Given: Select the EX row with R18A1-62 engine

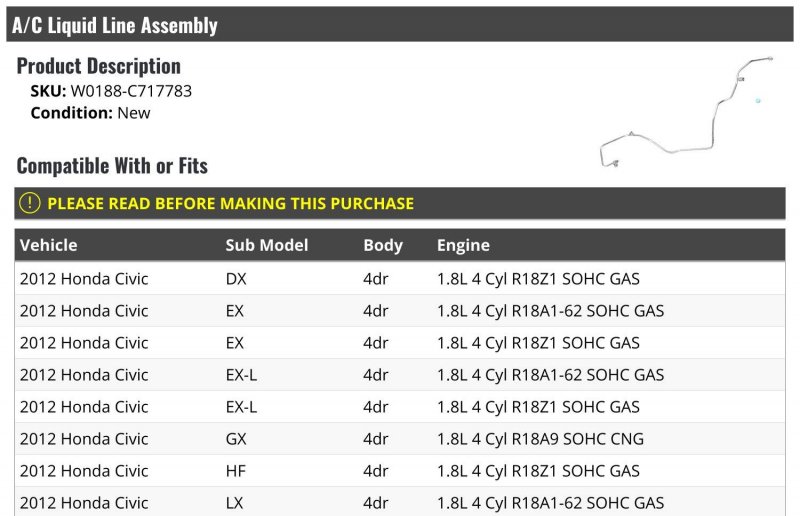Looking at the screenshot, I should coord(399,311).
